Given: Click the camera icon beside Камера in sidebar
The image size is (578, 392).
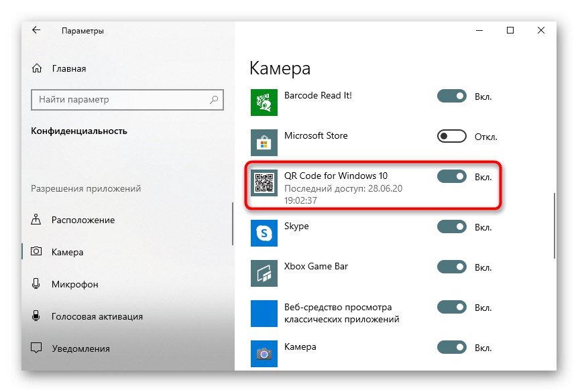Looking at the screenshot, I should [x=35, y=253].
